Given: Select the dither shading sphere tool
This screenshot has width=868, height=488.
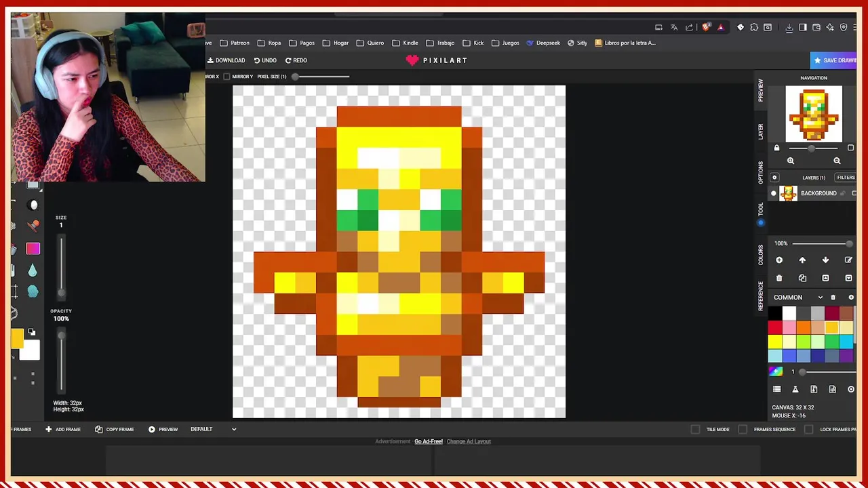Looking at the screenshot, I should coord(34,205).
